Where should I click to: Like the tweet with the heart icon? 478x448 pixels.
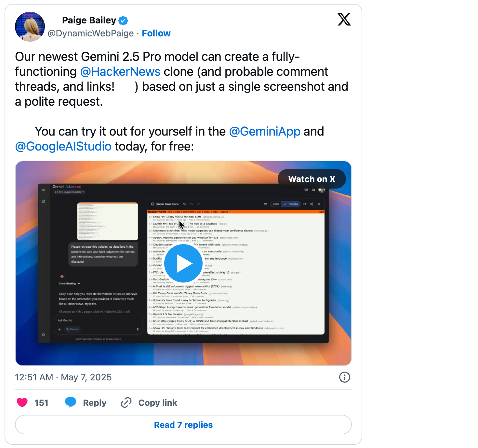click(22, 402)
